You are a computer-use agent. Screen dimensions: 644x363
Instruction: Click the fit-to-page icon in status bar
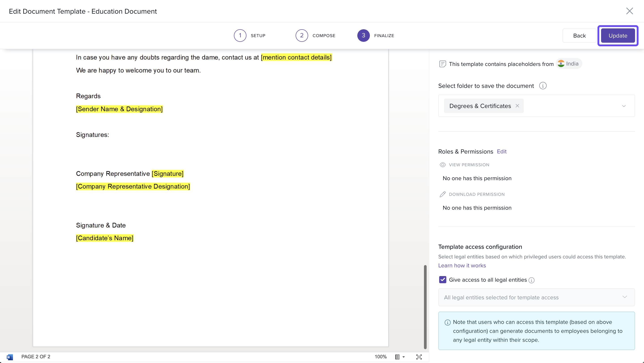419,357
